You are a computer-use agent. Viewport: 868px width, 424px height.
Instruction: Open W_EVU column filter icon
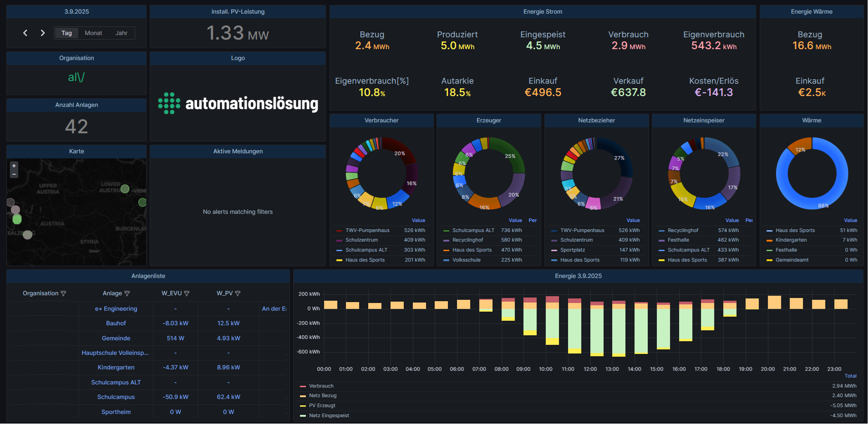tap(187, 293)
